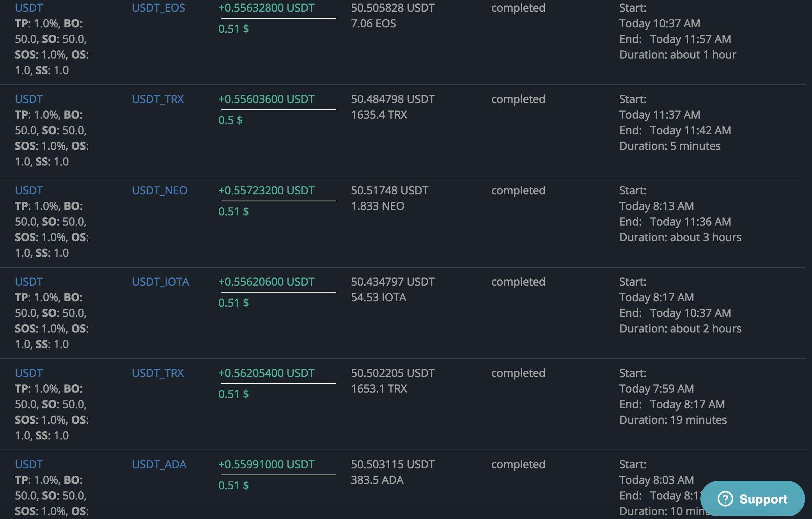Click profit +0.55603600 USDT value
The width and height of the screenshot is (812, 519).
coord(266,99)
